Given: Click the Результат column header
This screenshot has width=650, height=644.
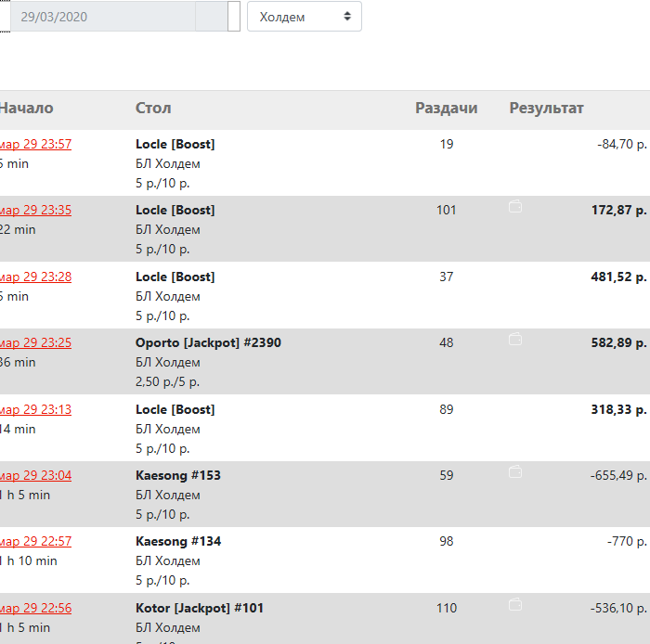Looking at the screenshot, I should (x=546, y=109).
